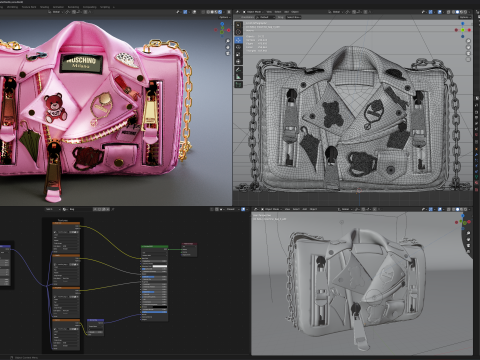This screenshot has height=360, width=480.
Task: Click pan hand icon in bottom-right solid viewport
Action: pos(468,239)
